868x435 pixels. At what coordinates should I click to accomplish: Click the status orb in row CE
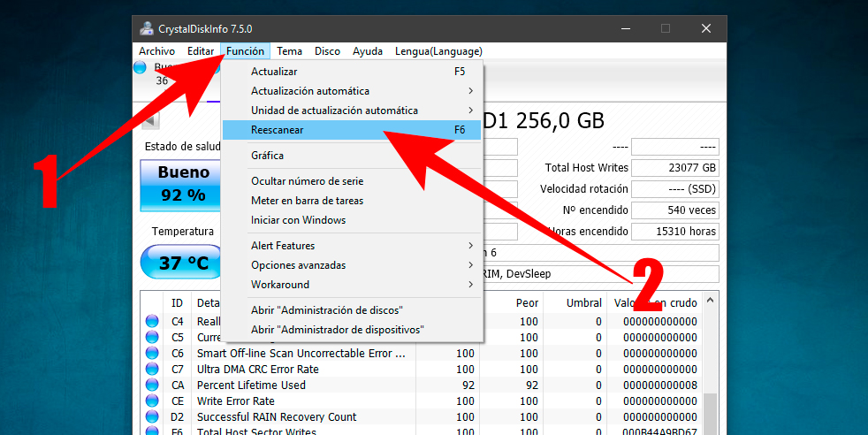pyautogui.click(x=152, y=401)
